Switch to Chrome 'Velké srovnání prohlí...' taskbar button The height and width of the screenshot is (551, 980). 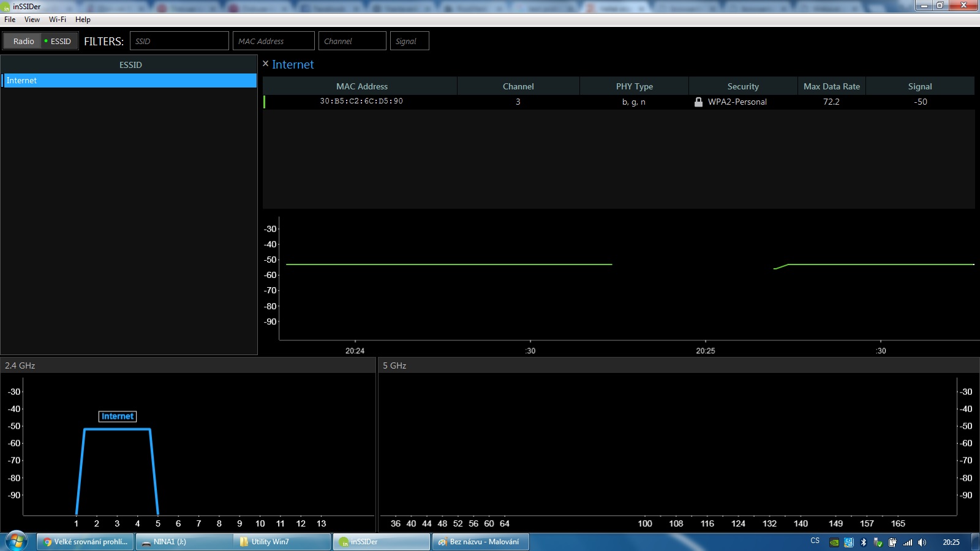point(86,542)
